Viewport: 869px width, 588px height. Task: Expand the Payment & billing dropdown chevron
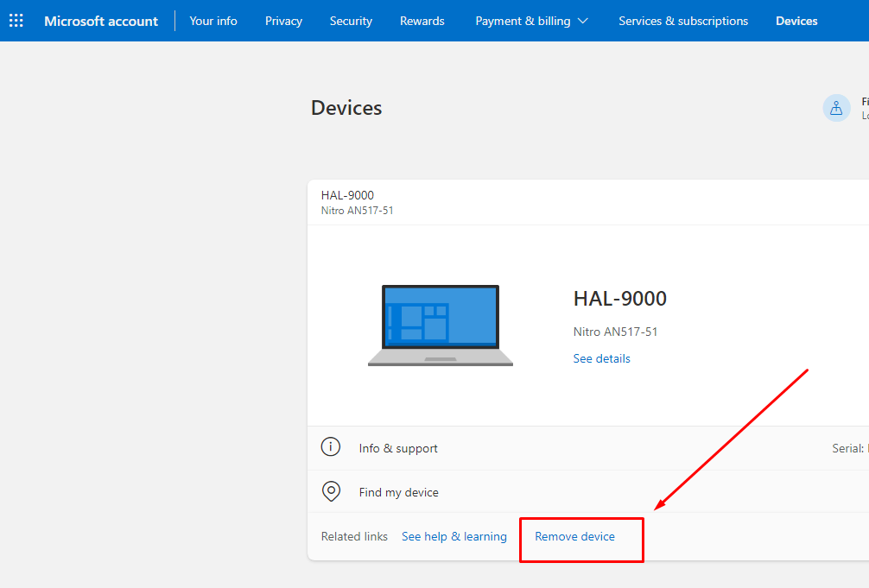click(582, 21)
